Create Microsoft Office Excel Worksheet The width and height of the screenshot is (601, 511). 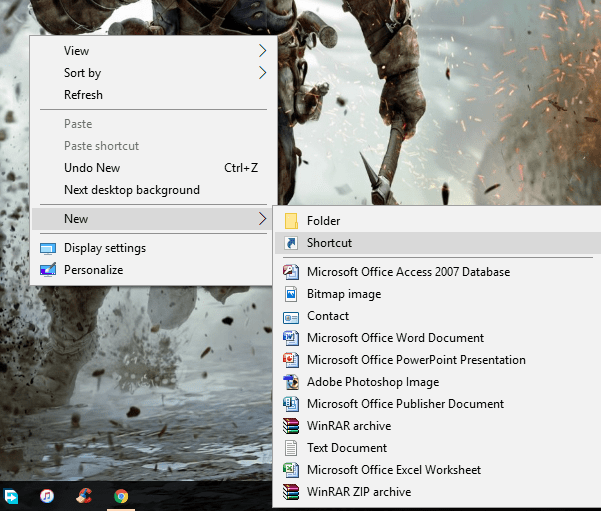pyautogui.click(x=438, y=470)
